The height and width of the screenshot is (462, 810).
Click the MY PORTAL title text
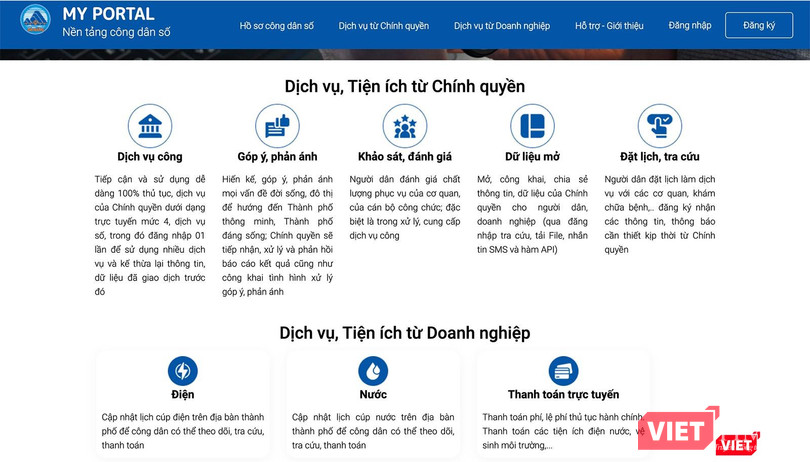(x=108, y=14)
